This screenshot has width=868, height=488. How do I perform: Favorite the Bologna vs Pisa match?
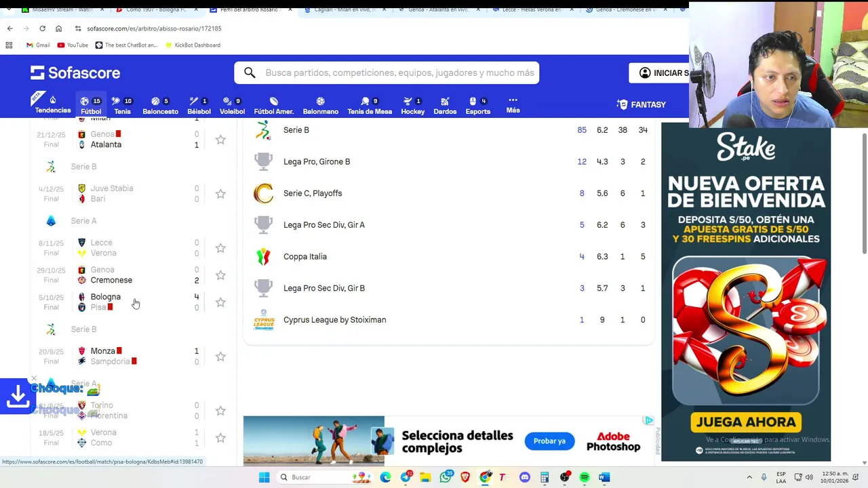[220, 302]
